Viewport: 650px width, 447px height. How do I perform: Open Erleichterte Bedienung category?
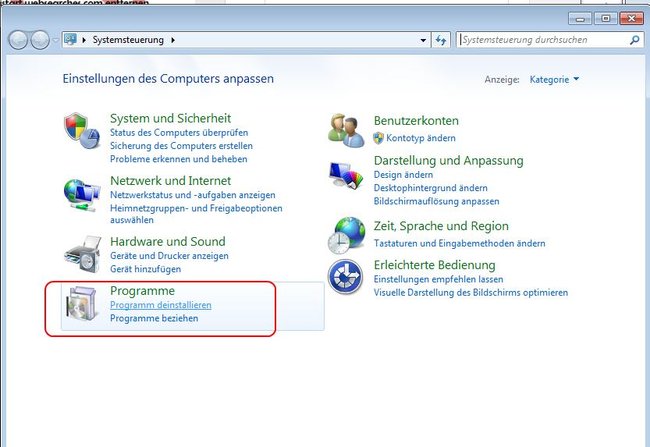click(434, 265)
